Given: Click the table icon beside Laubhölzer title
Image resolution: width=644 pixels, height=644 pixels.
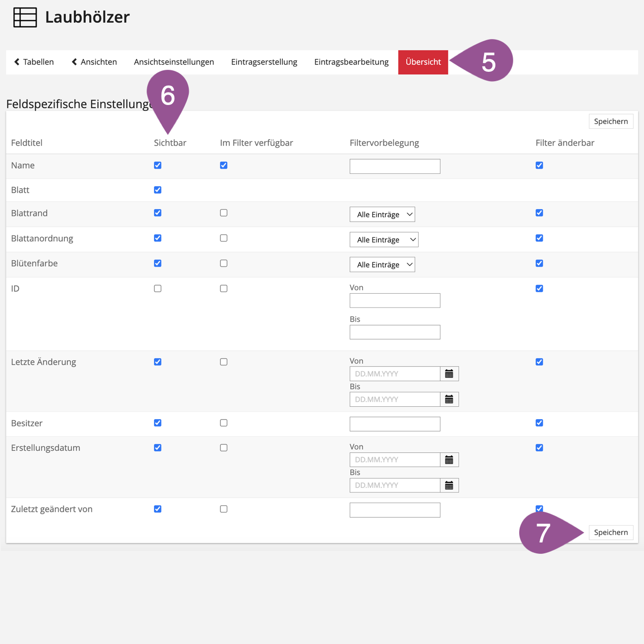Looking at the screenshot, I should coord(25,17).
